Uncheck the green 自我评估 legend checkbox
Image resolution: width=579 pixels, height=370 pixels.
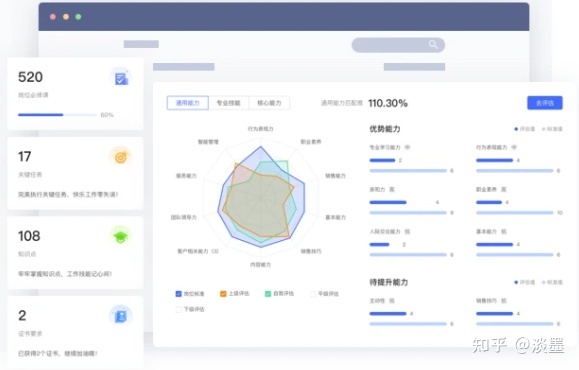pyautogui.click(x=268, y=294)
